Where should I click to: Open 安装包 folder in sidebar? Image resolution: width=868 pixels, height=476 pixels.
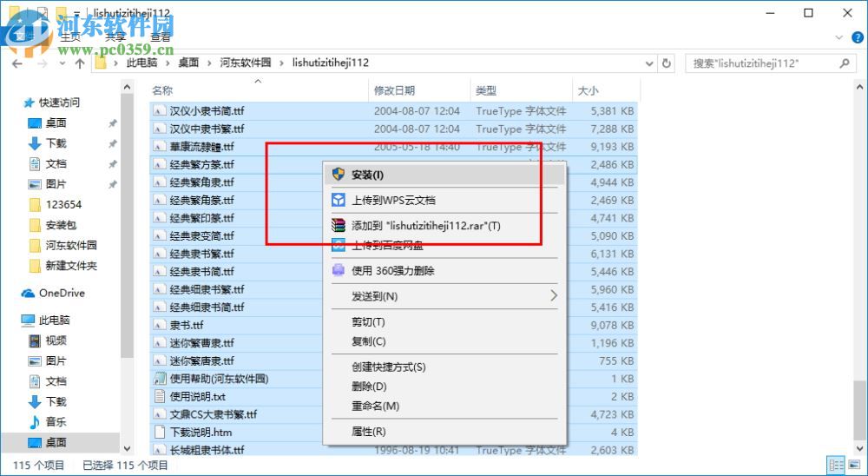(x=61, y=225)
